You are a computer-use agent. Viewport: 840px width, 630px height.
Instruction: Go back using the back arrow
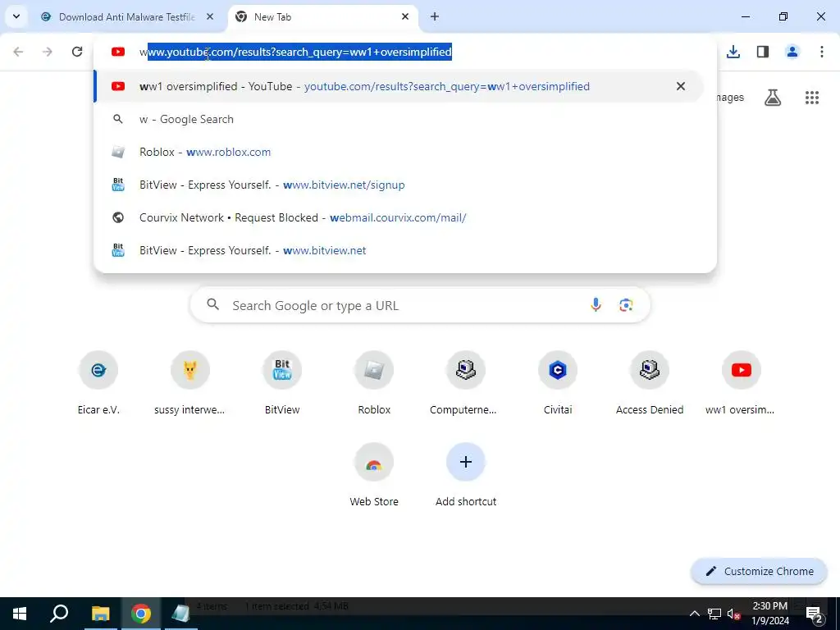pyautogui.click(x=18, y=52)
